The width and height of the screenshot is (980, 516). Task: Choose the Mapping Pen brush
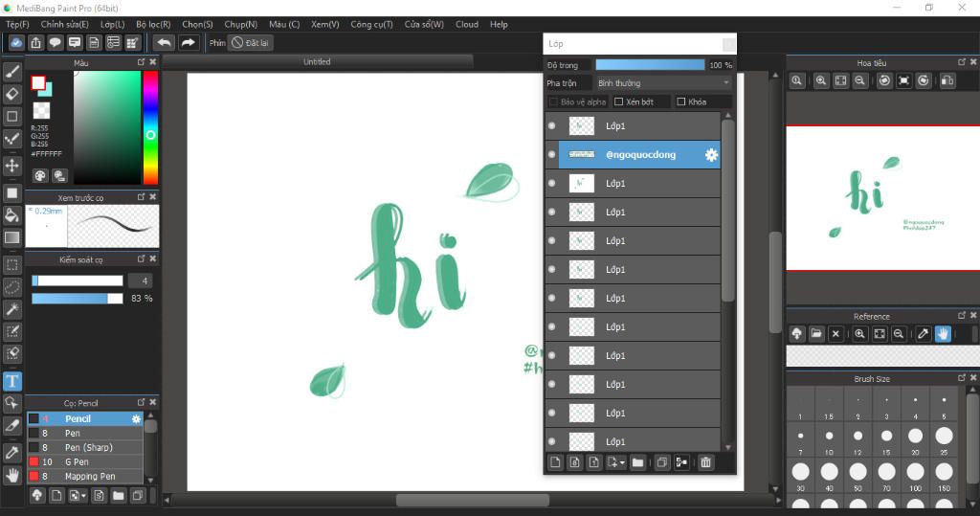85,477
